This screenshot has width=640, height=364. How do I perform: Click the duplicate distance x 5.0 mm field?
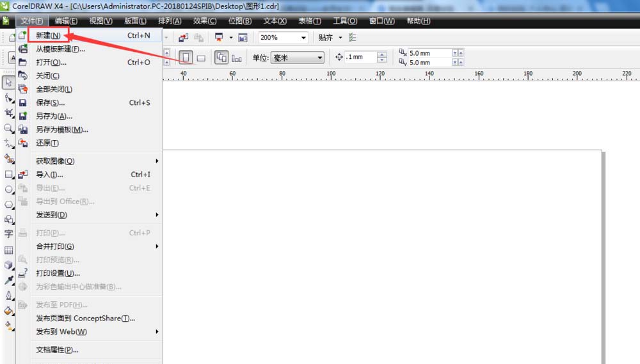[430, 53]
